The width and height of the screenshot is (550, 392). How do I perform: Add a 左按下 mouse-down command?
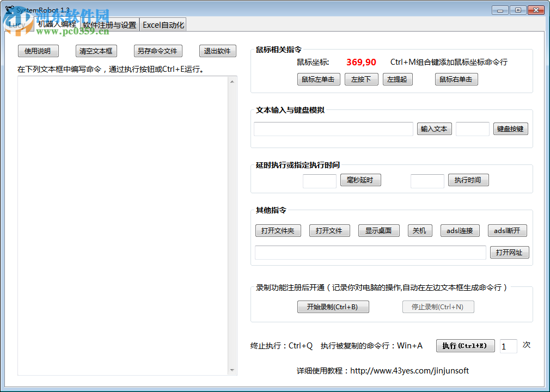(x=361, y=79)
